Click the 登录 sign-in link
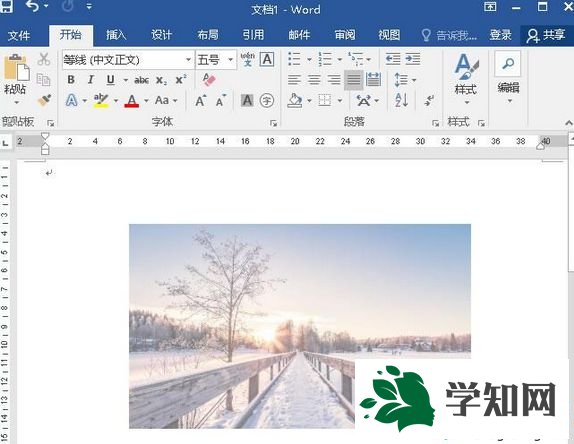 [500, 35]
